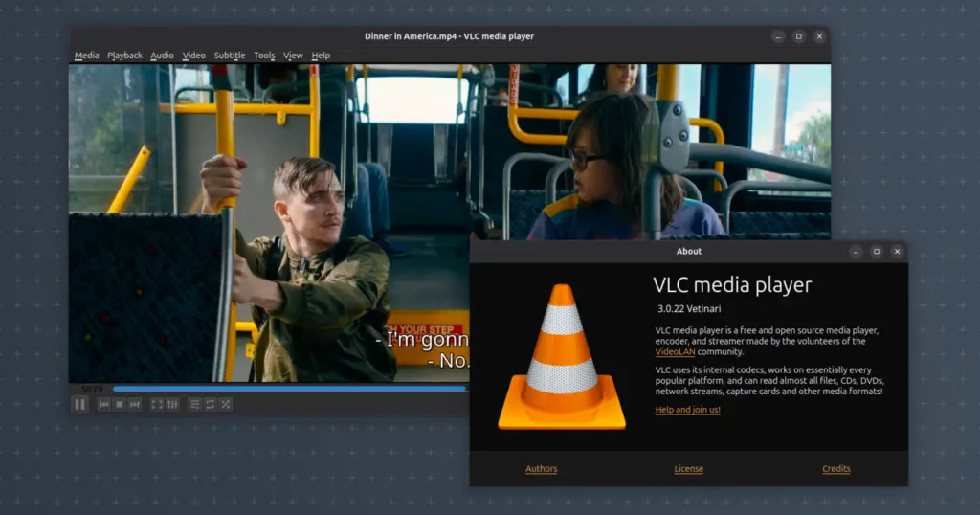
Task: View the License text
Action: (688, 469)
